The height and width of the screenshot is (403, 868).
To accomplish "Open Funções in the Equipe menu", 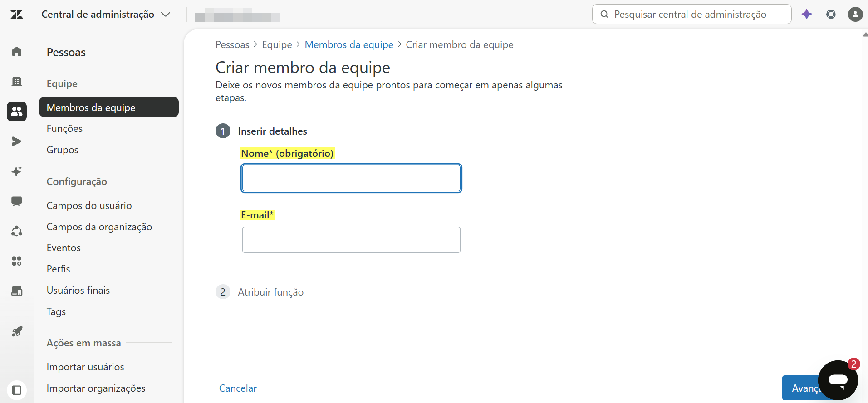I will [x=64, y=129].
